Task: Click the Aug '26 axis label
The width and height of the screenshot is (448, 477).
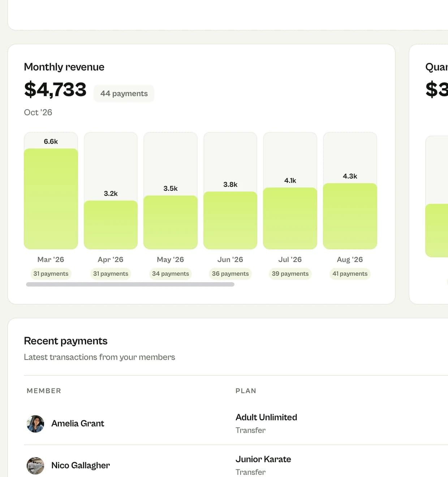Action: 350,259
